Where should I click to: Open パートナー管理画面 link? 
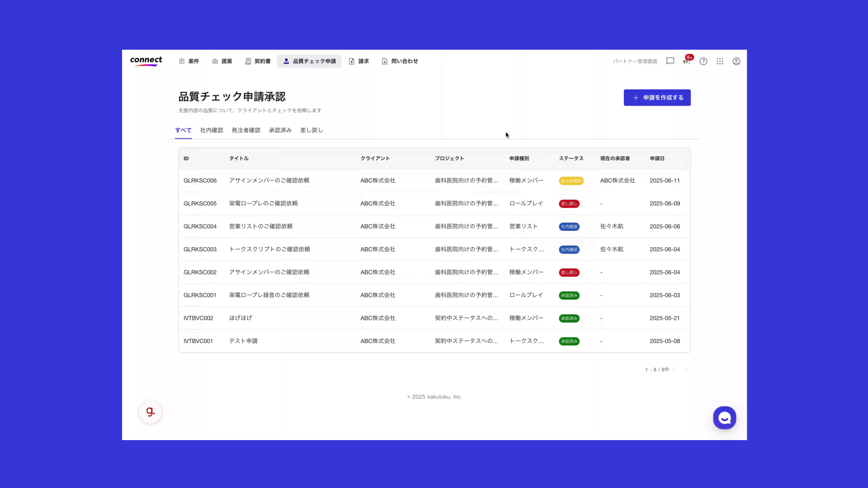pyautogui.click(x=635, y=61)
